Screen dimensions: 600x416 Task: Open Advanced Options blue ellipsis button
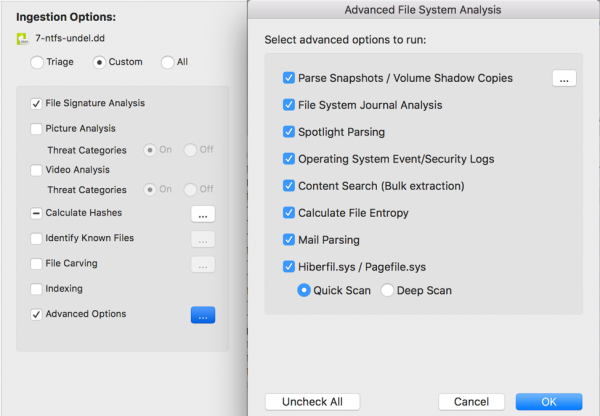pyautogui.click(x=203, y=315)
